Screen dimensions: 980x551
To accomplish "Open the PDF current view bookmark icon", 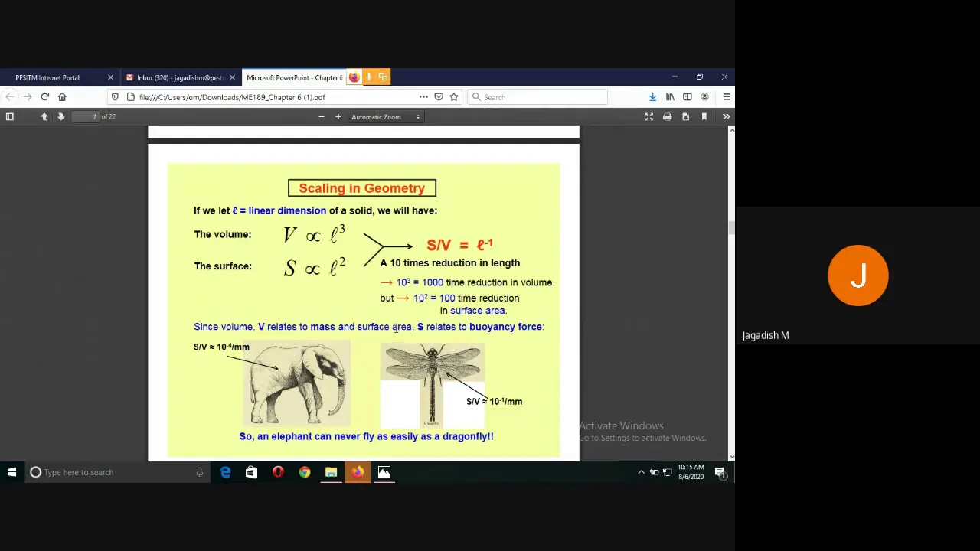I will click(704, 116).
